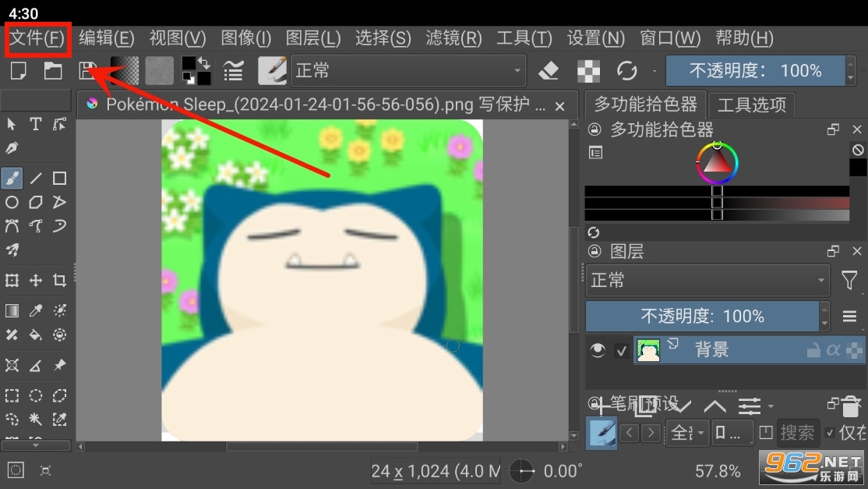Delete the layer with trash icon
868x489 pixels.
pos(851,407)
